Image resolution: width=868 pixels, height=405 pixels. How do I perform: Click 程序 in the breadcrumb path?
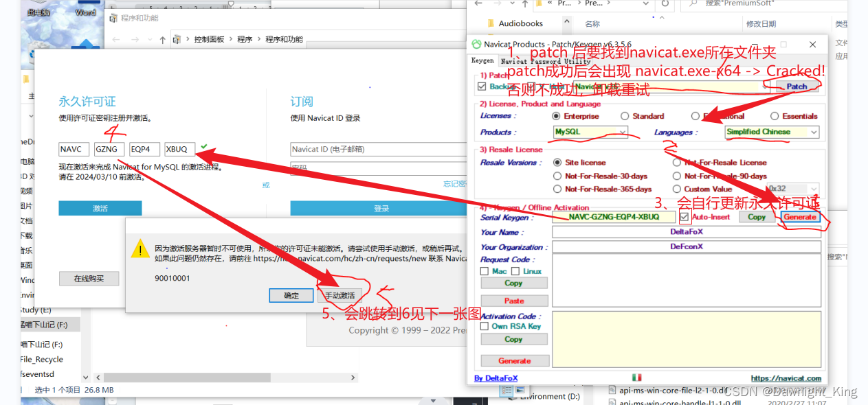[245, 40]
